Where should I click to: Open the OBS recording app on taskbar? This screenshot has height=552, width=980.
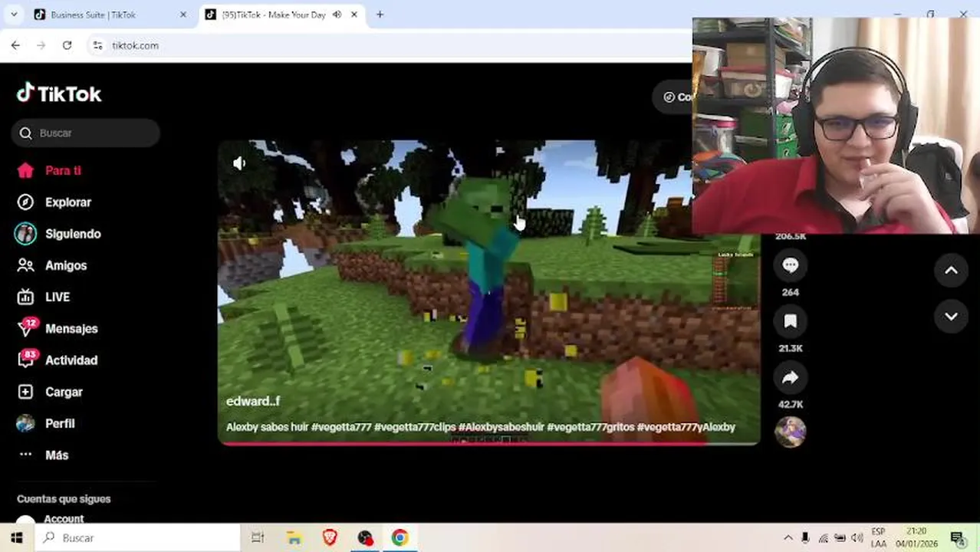coord(365,538)
